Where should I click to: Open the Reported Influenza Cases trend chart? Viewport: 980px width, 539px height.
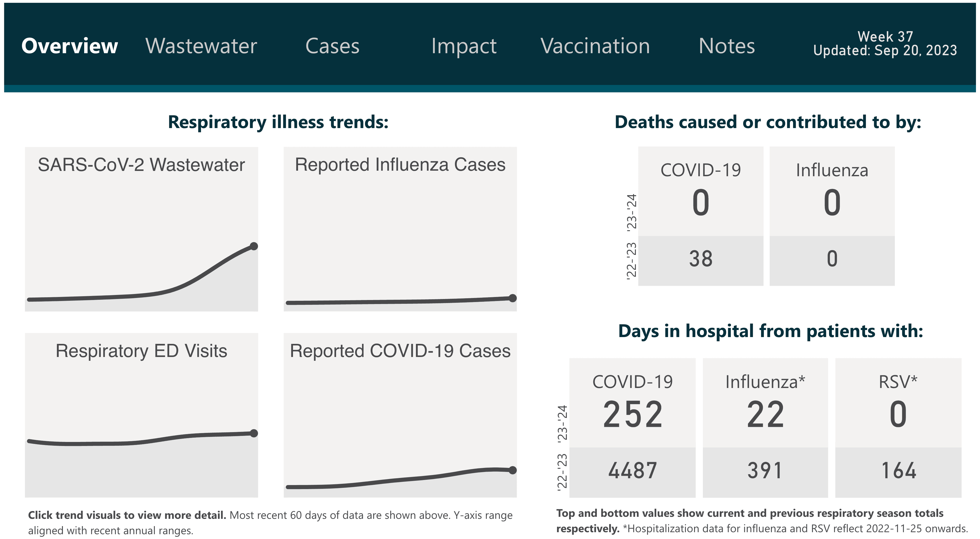(400, 229)
